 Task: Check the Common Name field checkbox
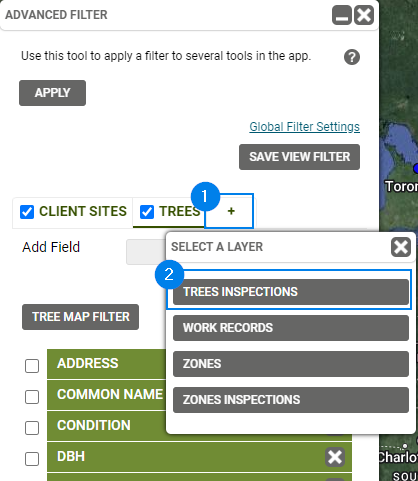tap(32, 397)
